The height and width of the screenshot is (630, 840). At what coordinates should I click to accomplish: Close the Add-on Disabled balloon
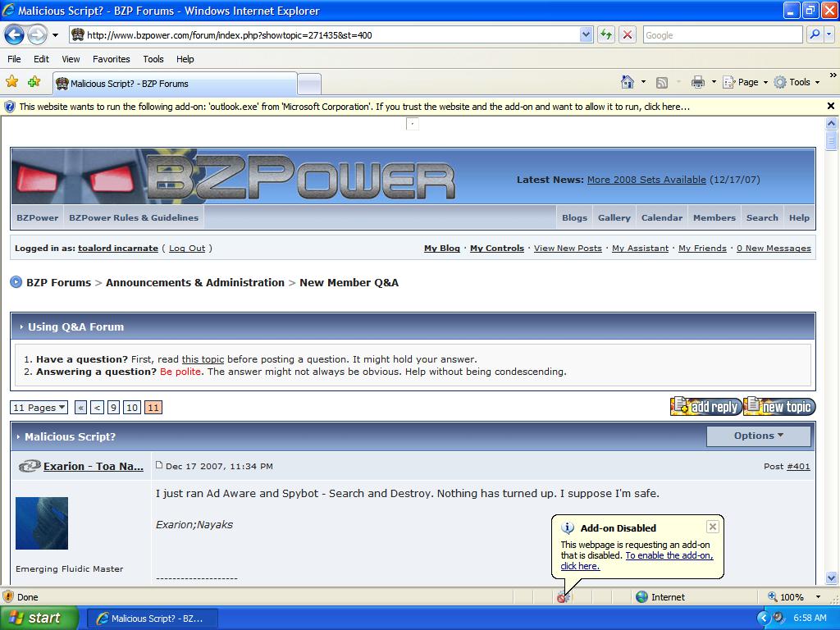point(713,527)
